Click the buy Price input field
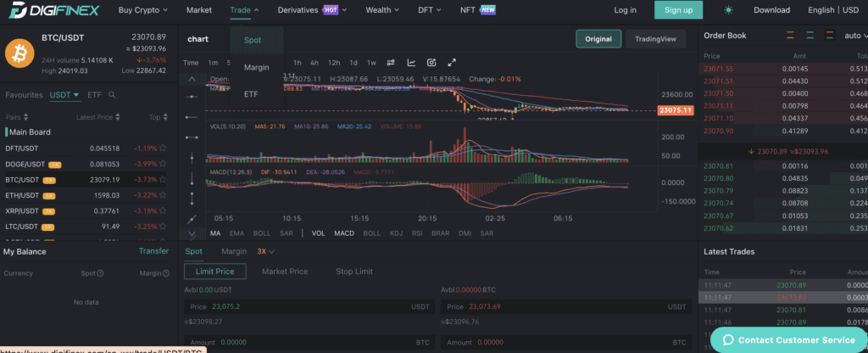This screenshot has height=353, width=868. (x=309, y=306)
